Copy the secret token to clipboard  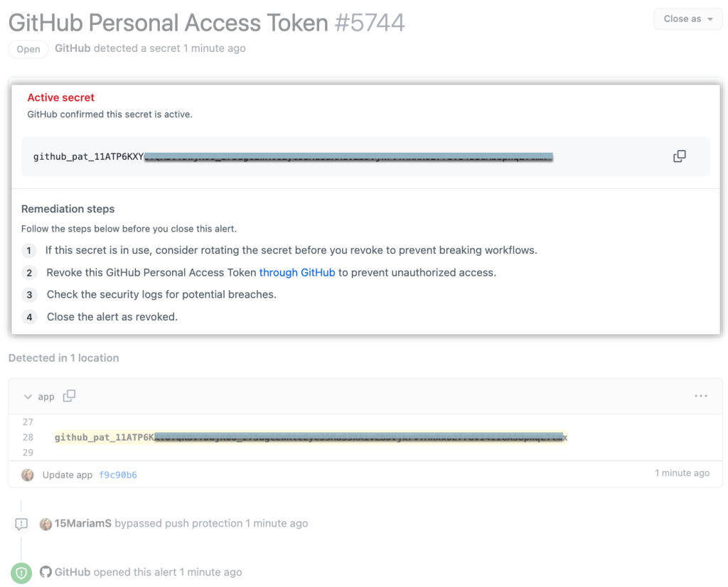tap(679, 155)
